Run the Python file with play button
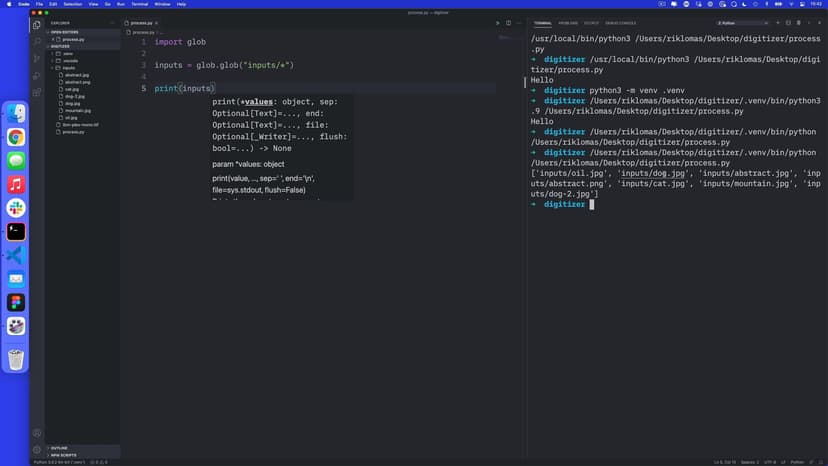The height and width of the screenshot is (466, 828). [x=497, y=22]
